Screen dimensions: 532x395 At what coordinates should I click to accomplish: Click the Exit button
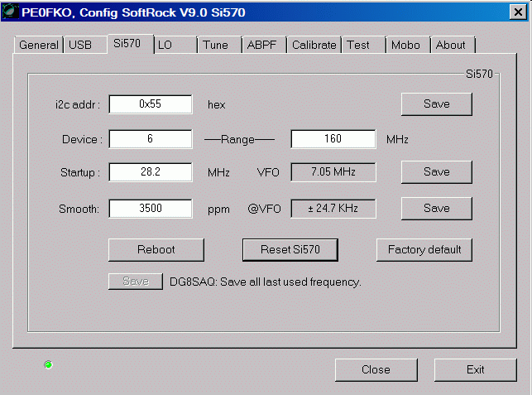click(x=476, y=369)
